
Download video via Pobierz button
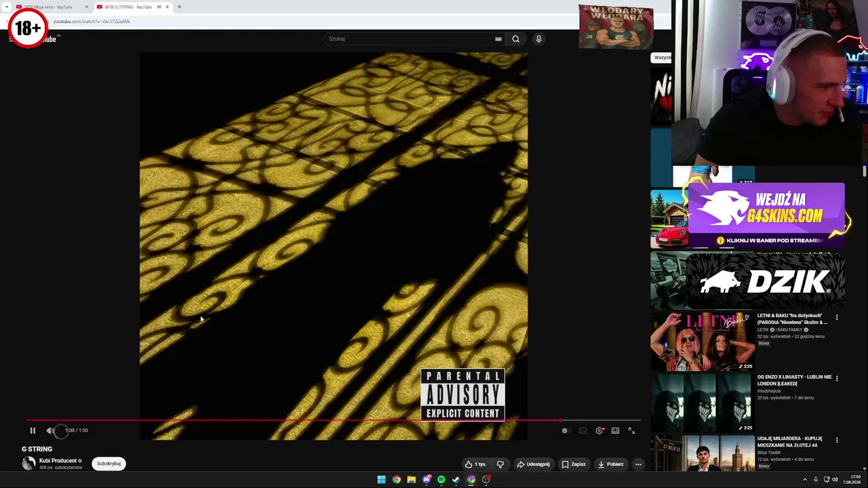610,464
